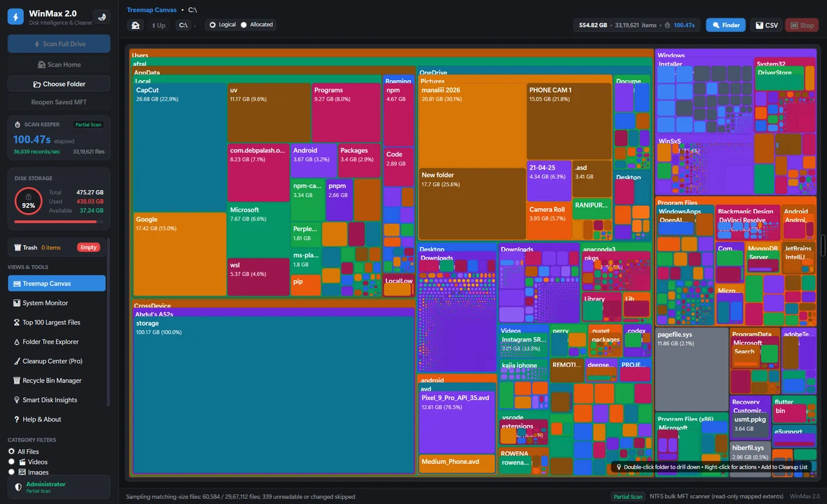Select the CapCut 26.68 GB treemap block
This screenshot has height=504, width=827.
(180, 147)
